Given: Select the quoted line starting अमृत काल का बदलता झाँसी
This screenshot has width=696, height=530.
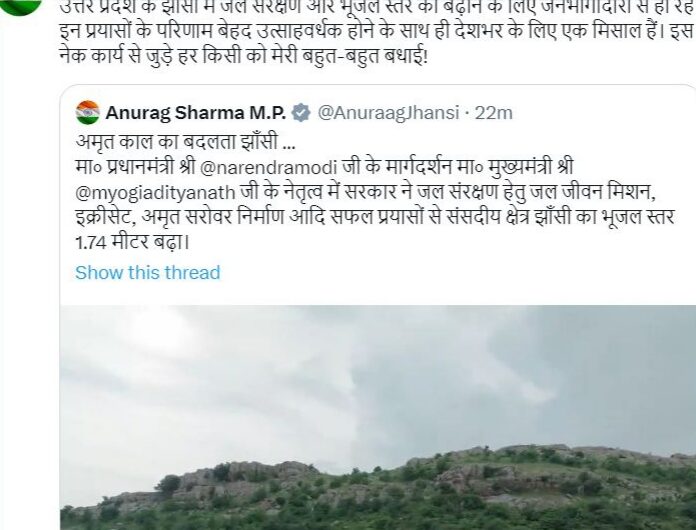Looking at the screenshot, I should (x=185, y=142).
